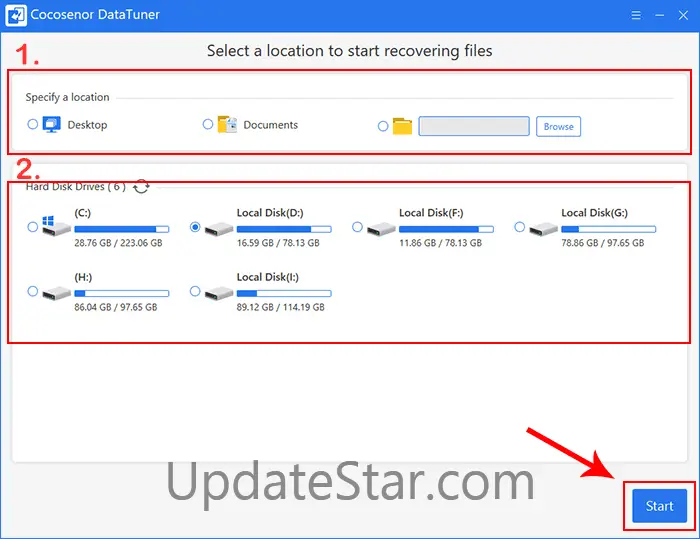The height and width of the screenshot is (539, 700).
Task: Click the Start button
Action: 659,506
